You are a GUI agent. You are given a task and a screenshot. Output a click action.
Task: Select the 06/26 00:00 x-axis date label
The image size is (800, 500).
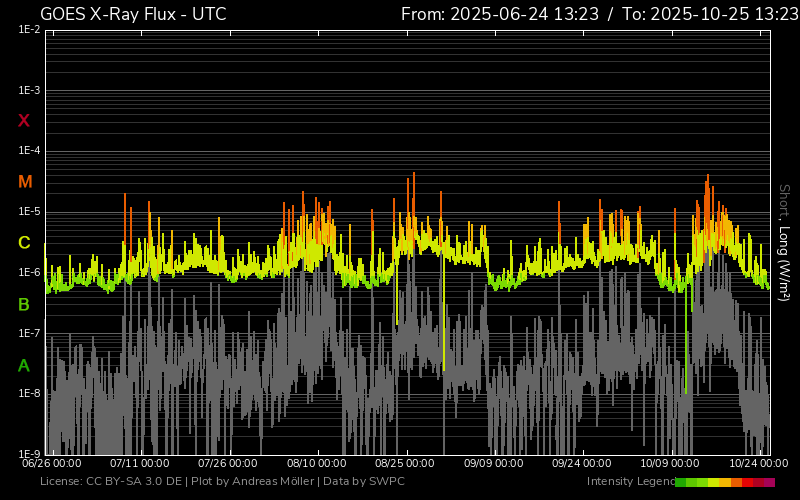point(52,463)
